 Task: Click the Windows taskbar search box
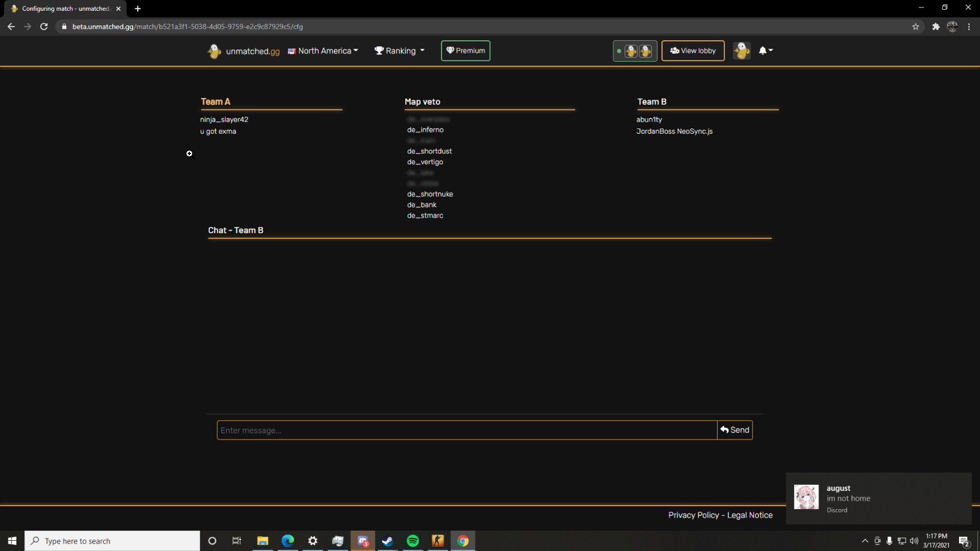click(112, 541)
